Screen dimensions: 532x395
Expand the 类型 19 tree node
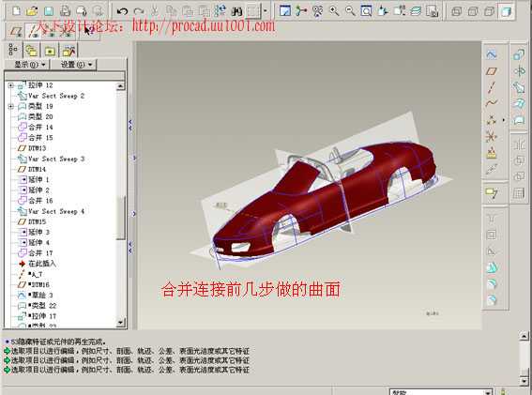point(10,106)
